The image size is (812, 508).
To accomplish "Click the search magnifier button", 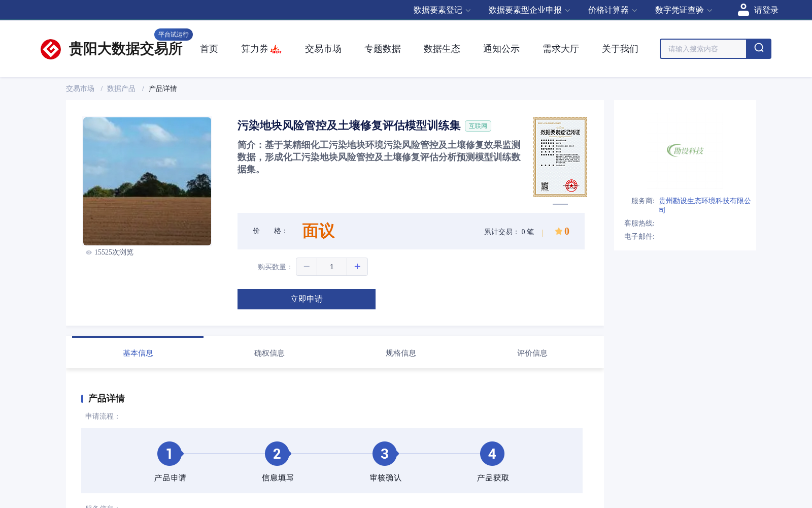I will [759, 49].
